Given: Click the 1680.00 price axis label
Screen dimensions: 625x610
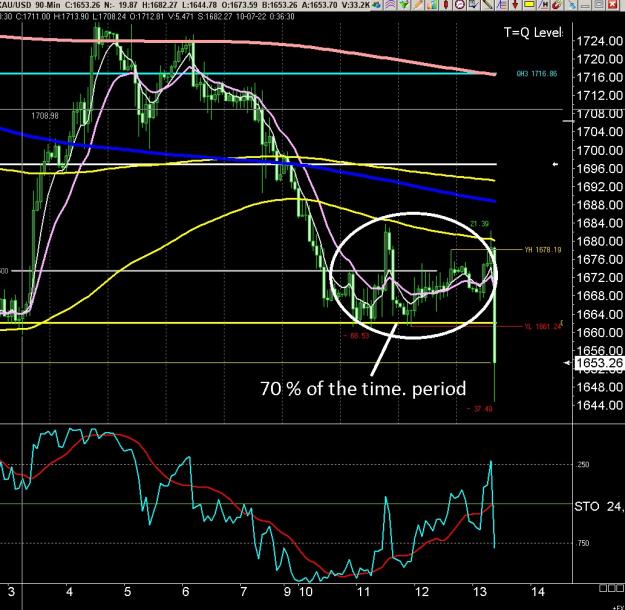Looking at the screenshot, I should point(599,241).
